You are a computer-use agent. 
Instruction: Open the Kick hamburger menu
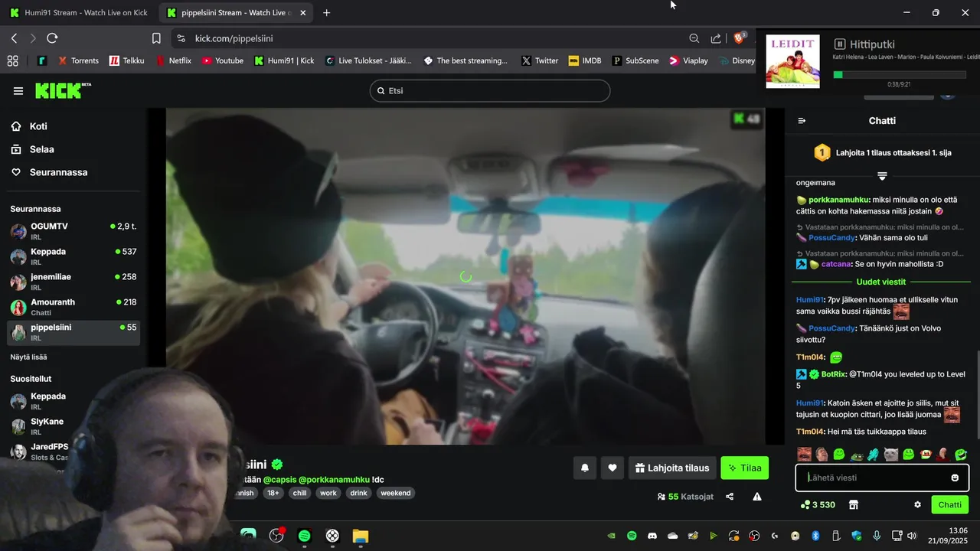pos(18,91)
